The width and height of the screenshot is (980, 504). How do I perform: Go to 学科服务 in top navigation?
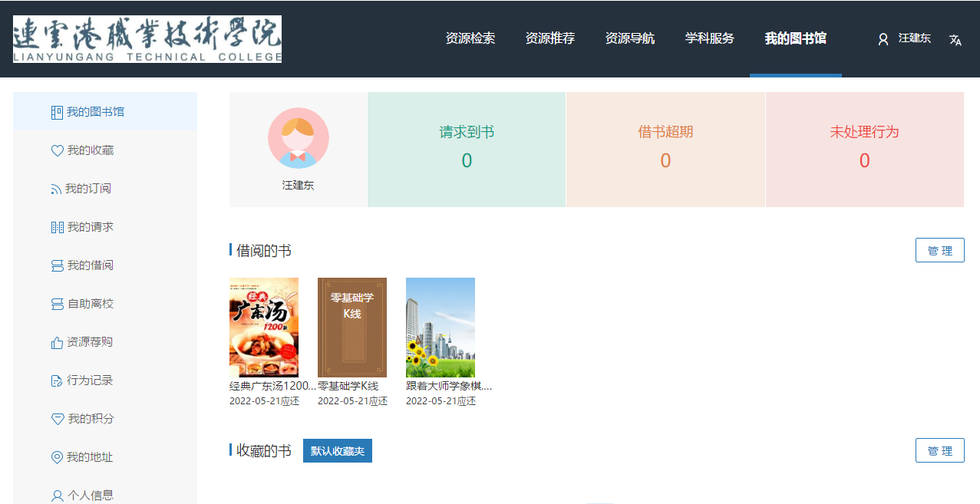click(709, 38)
